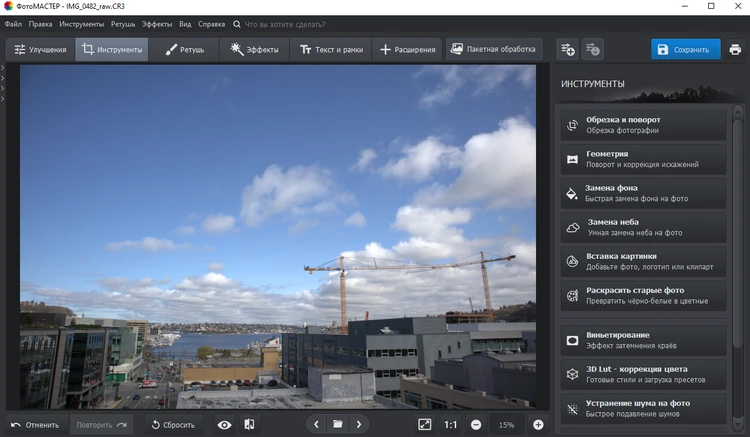
Task: Zoom out with the minus icon
Action: pos(476,425)
